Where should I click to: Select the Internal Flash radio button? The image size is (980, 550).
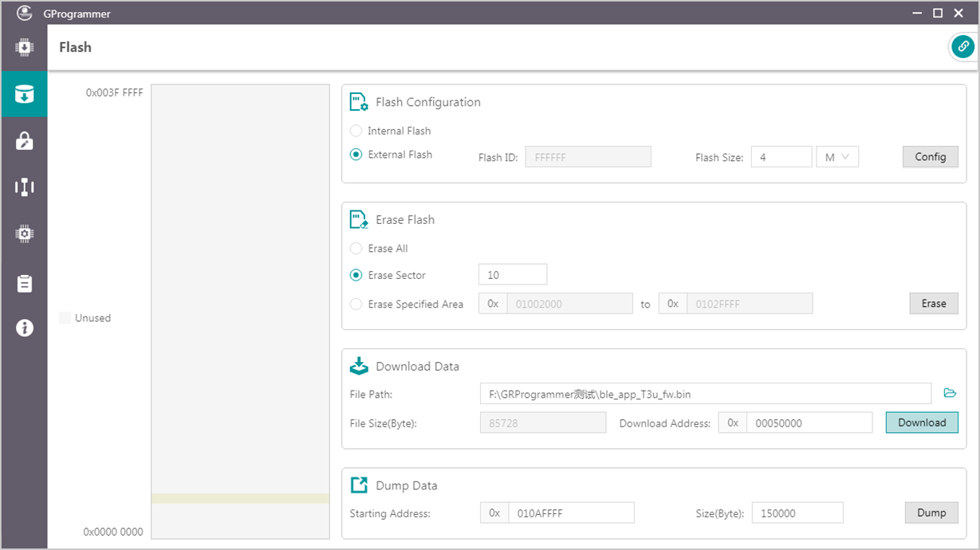pos(356,131)
